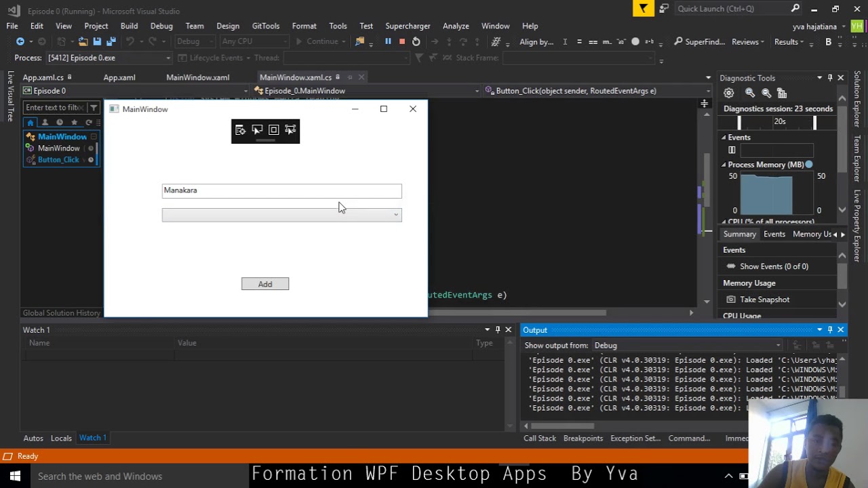
Task: Click the Go to Live Visual Tree icon
Action: pos(240,129)
